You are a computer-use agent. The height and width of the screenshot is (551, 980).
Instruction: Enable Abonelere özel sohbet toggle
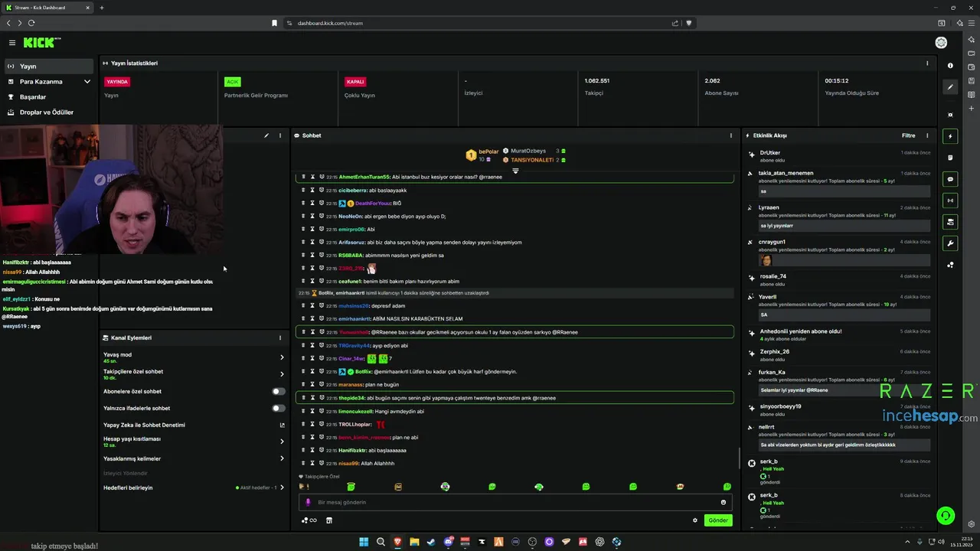pyautogui.click(x=279, y=391)
